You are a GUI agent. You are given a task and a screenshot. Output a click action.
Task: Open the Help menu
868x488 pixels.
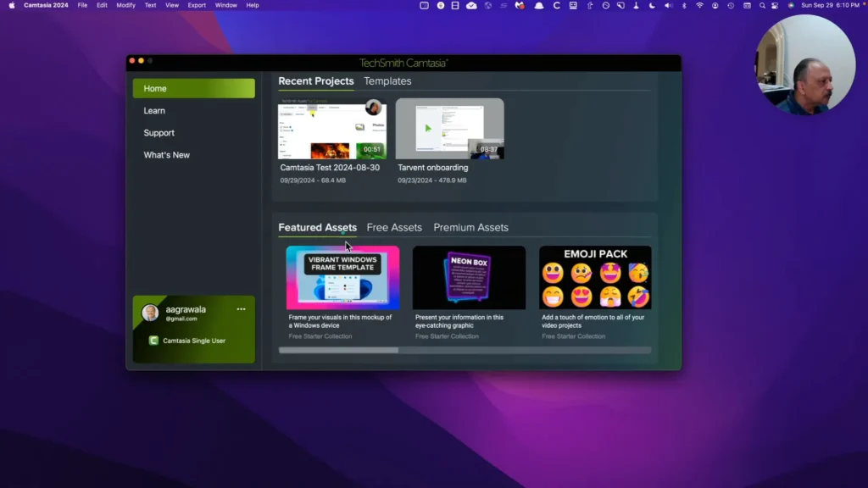253,5
